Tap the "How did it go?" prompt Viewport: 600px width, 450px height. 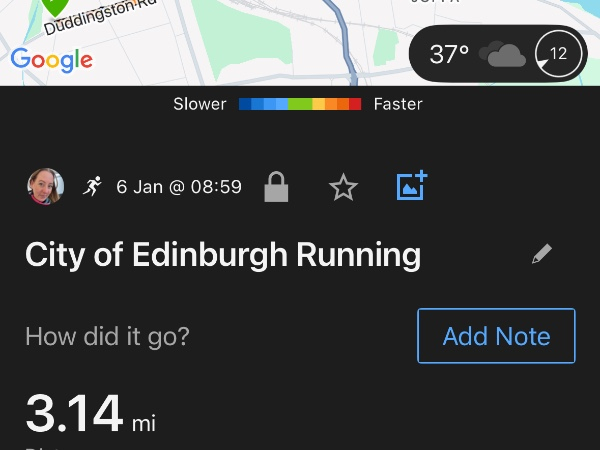(107, 336)
